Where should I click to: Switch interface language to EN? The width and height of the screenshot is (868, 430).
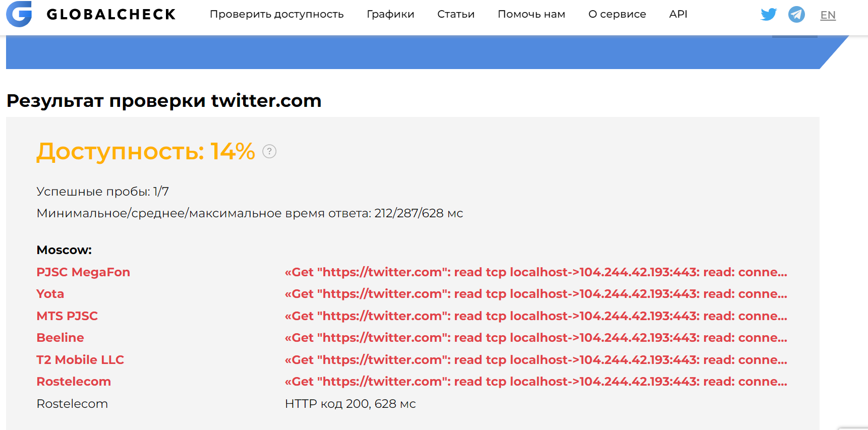pyautogui.click(x=828, y=15)
